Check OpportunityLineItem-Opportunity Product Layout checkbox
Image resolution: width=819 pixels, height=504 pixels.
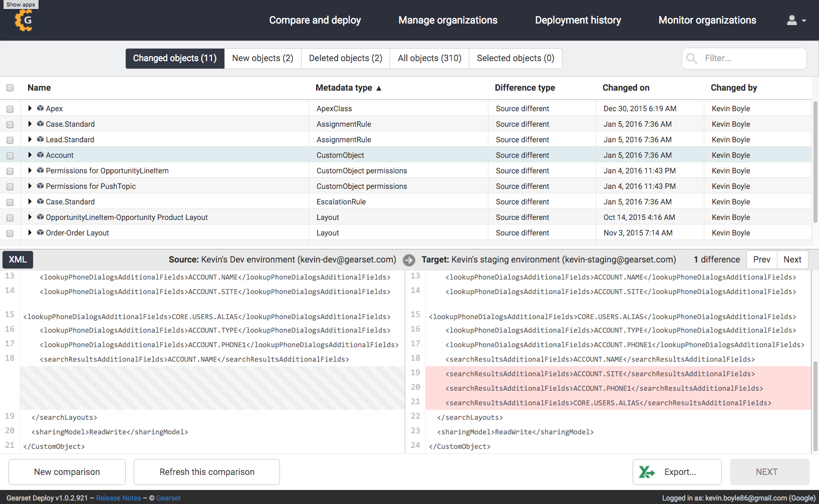10,217
